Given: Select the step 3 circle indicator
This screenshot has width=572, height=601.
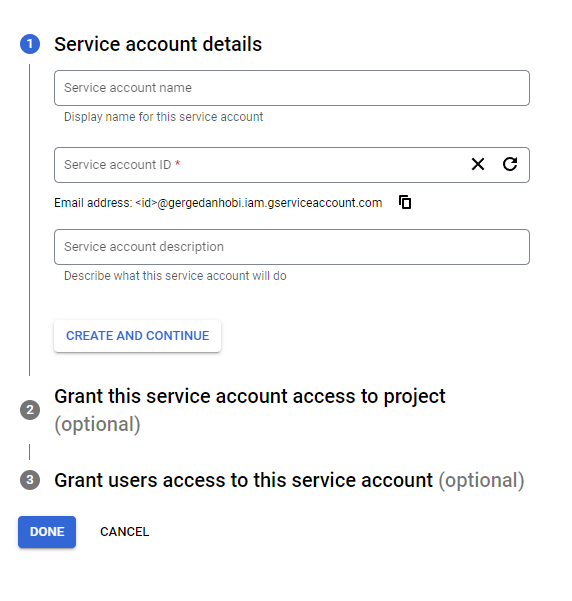Looking at the screenshot, I should tap(30, 480).
